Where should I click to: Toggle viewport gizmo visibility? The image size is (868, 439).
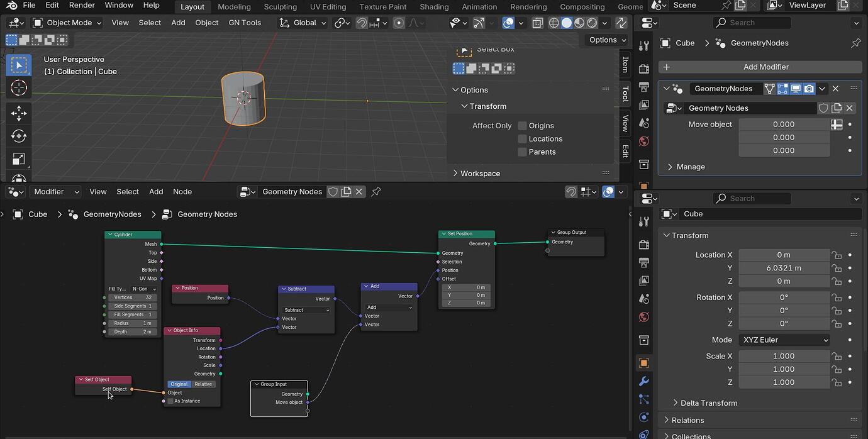pos(479,23)
